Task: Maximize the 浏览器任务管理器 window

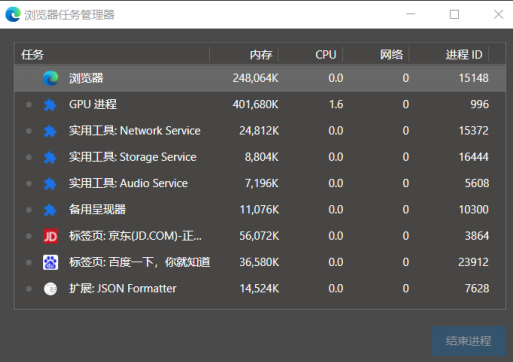Action: [454, 14]
